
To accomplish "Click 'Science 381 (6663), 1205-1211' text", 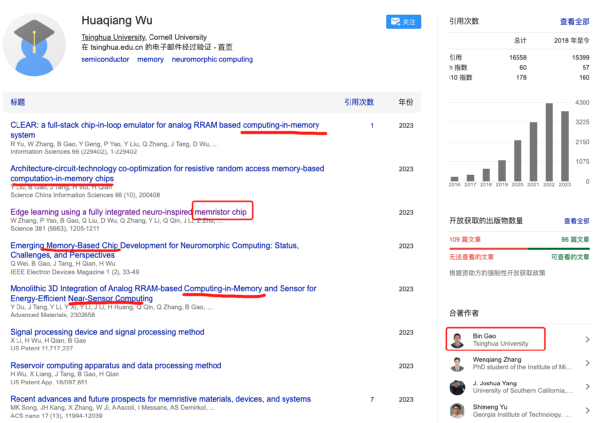I will tap(55, 229).
